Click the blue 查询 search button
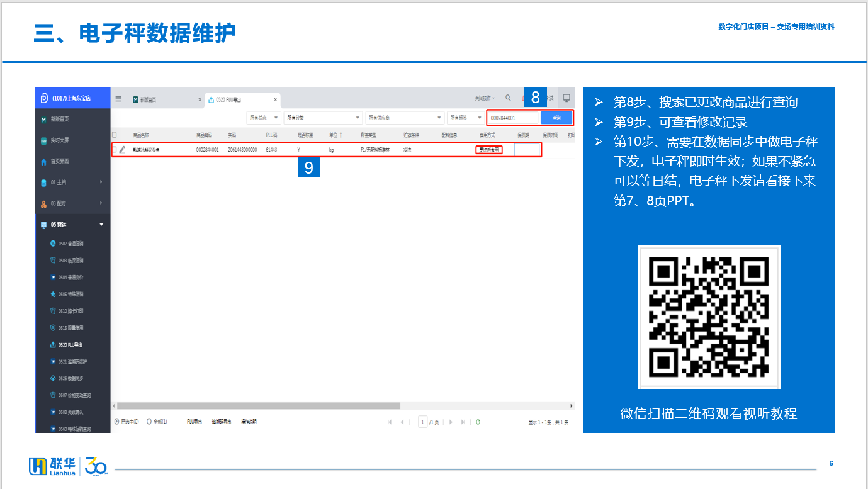 (x=556, y=118)
